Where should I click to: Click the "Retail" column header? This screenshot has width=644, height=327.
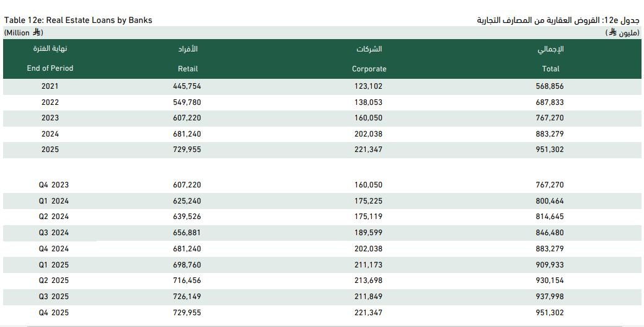tap(188, 69)
